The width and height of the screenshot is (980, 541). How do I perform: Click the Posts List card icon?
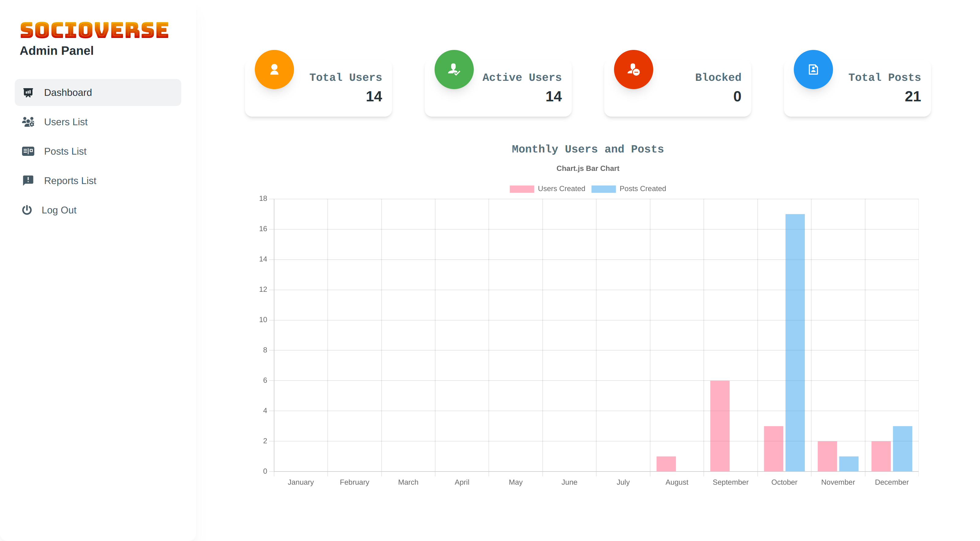28,151
